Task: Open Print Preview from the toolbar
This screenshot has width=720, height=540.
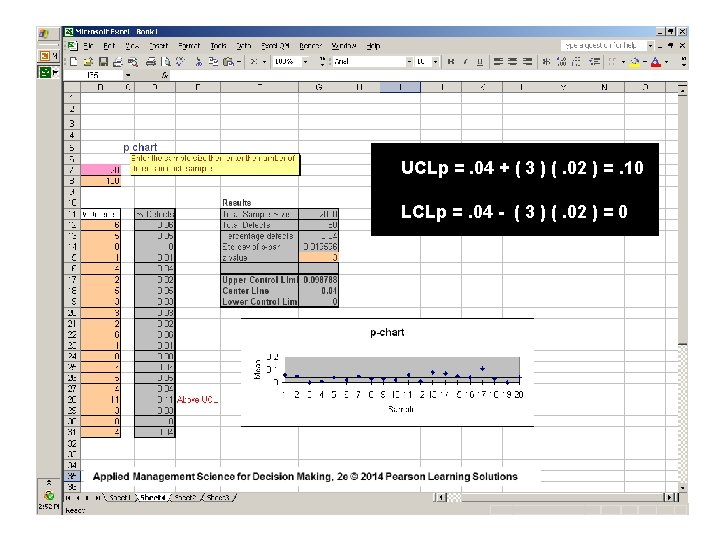Action: point(166,62)
